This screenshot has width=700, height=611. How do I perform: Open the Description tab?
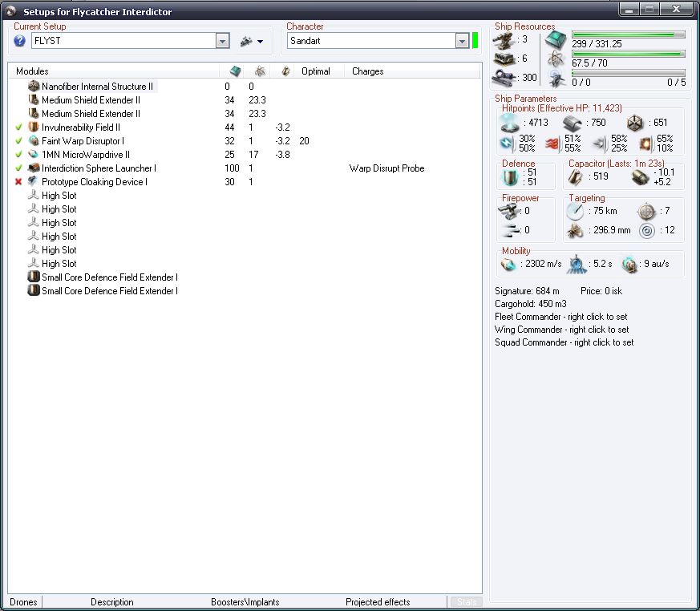[x=112, y=602]
